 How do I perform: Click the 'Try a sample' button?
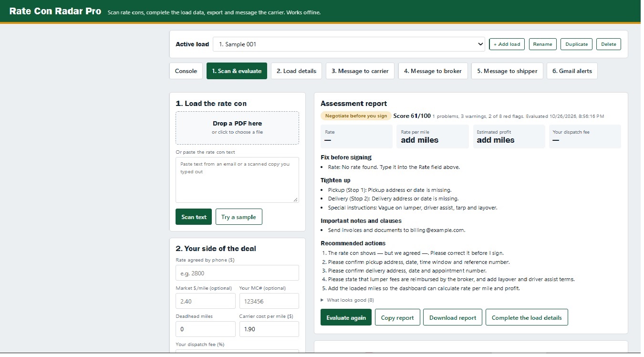point(239,217)
